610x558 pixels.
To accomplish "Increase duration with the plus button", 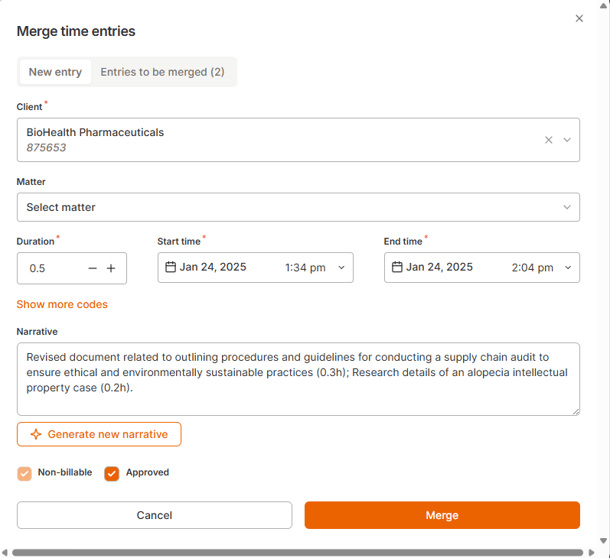I will 111,268.
